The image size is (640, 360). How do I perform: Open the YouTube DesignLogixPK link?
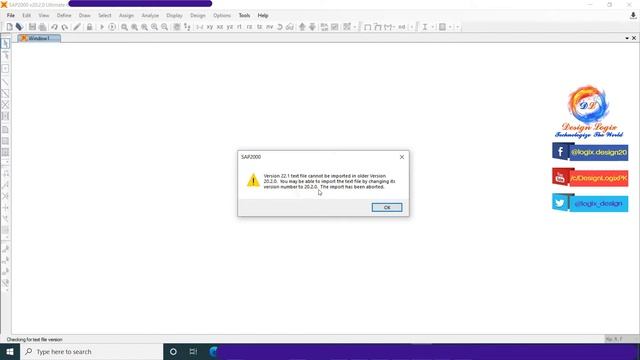click(x=590, y=178)
